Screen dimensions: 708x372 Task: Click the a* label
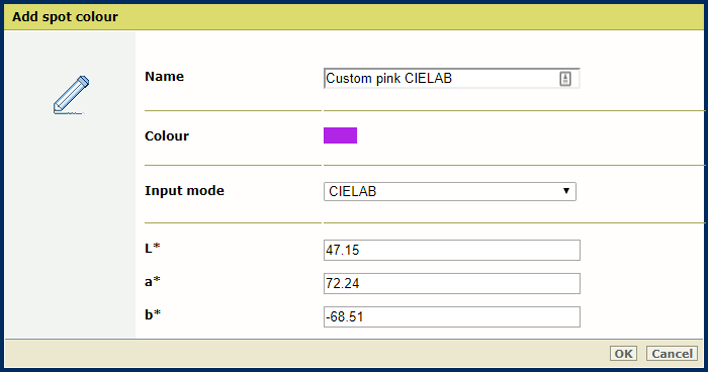153,281
